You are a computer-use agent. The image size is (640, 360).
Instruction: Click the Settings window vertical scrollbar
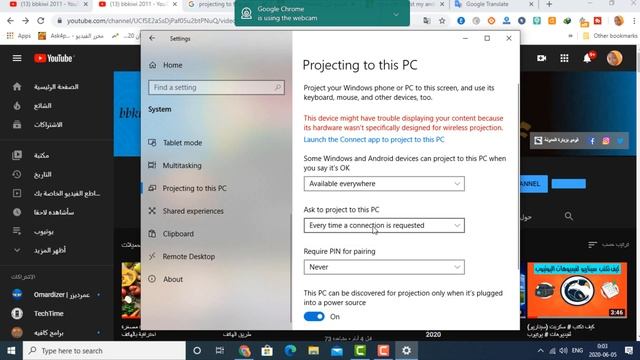click(518, 176)
